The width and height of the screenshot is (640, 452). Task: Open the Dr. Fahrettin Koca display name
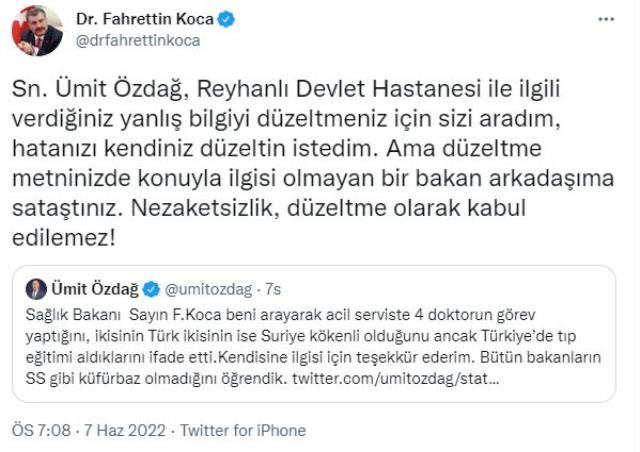tap(144, 18)
